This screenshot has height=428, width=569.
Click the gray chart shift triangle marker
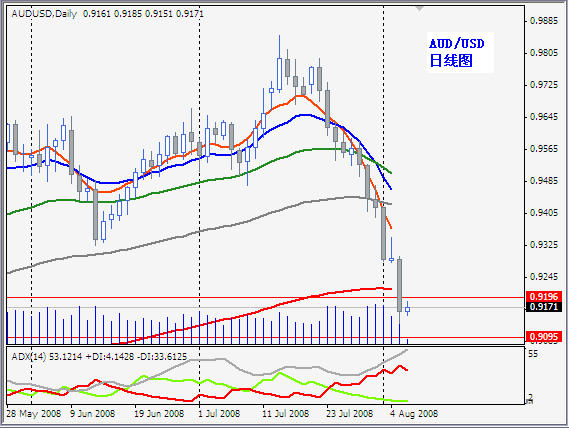(x=419, y=8)
